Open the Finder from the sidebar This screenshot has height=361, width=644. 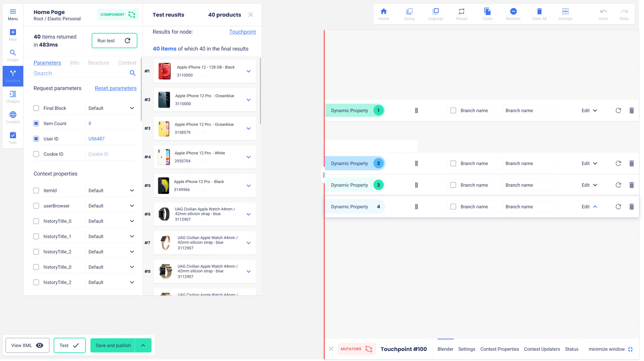point(13,55)
